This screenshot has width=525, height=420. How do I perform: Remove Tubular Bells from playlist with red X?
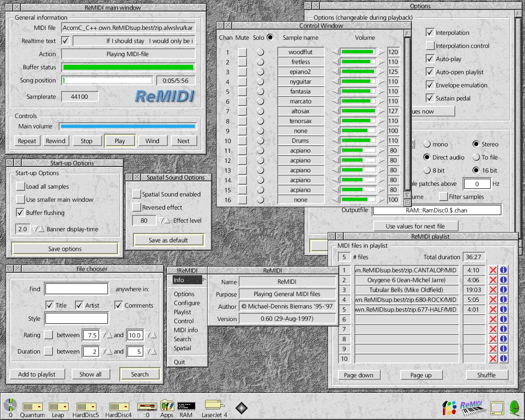click(493, 290)
